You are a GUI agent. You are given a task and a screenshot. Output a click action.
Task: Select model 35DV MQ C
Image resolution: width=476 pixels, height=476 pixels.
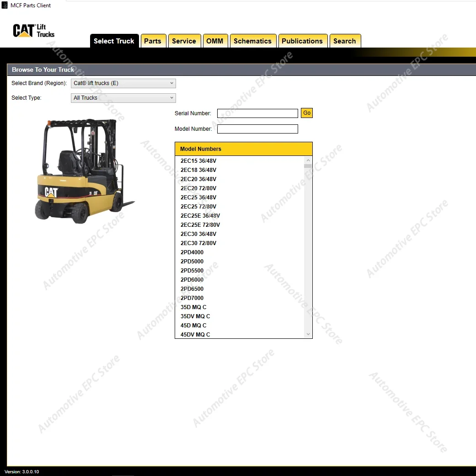(195, 316)
